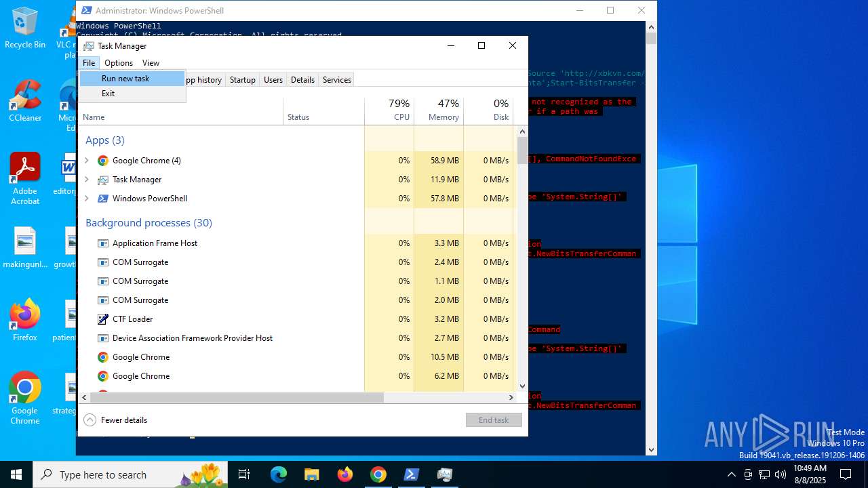Click the End task button

point(494,420)
